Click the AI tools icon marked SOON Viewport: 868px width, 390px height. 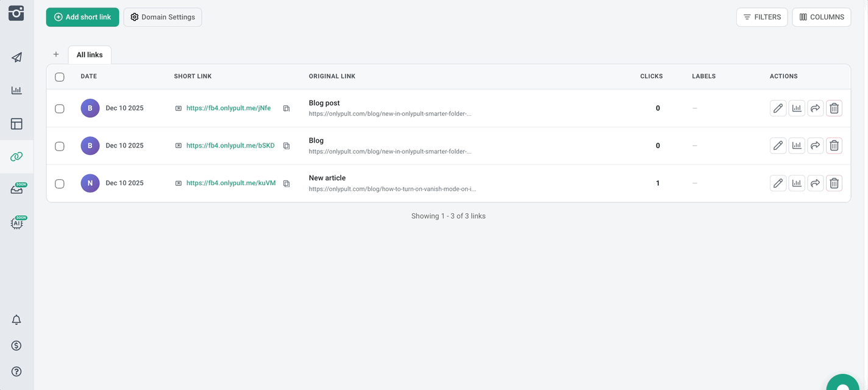(16, 222)
